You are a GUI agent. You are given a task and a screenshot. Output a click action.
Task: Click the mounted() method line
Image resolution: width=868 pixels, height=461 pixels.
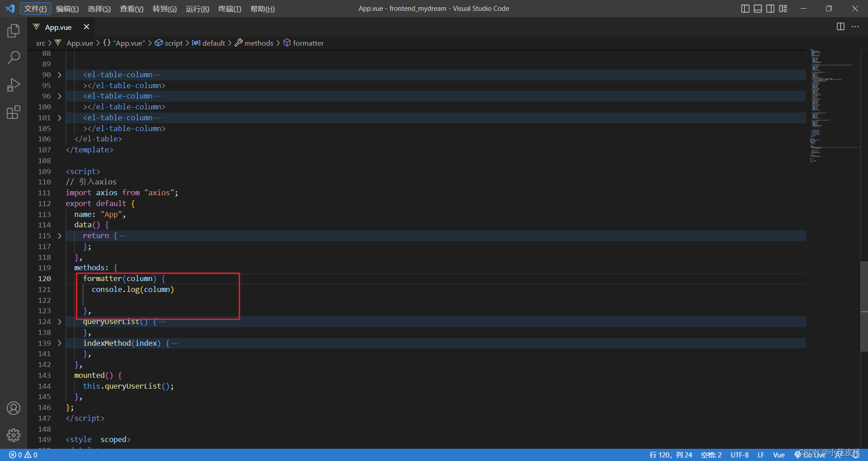(98, 376)
